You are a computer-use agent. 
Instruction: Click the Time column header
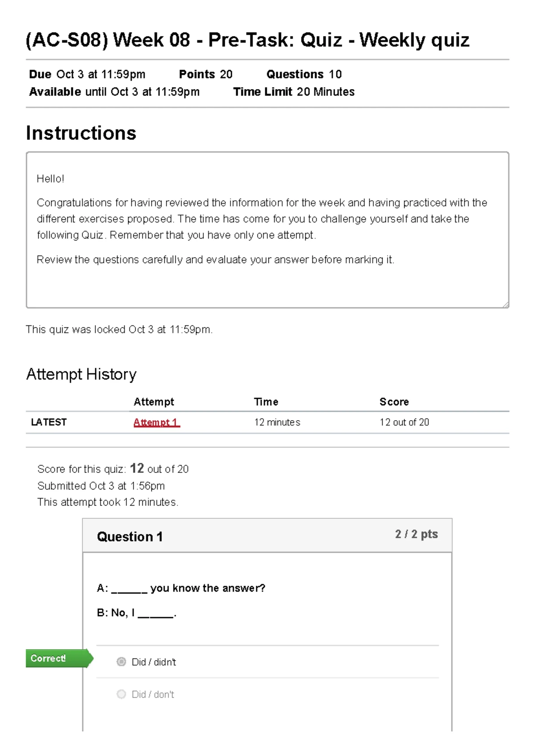point(266,402)
